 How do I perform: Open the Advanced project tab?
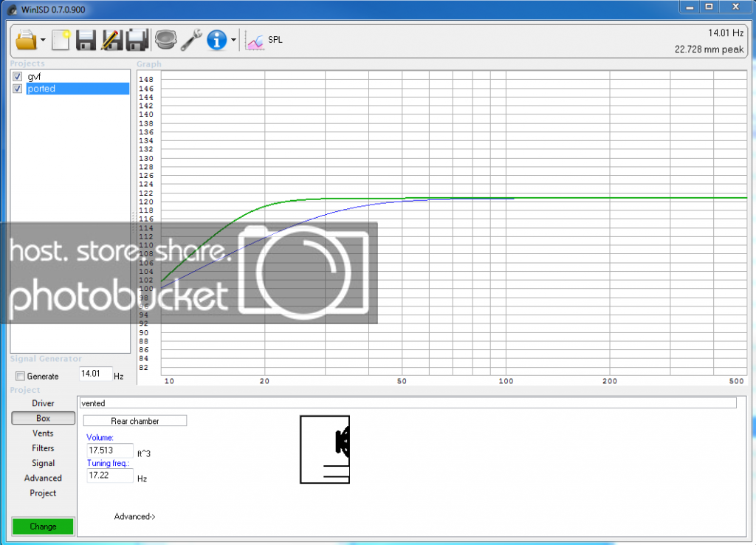click(43, 478)
